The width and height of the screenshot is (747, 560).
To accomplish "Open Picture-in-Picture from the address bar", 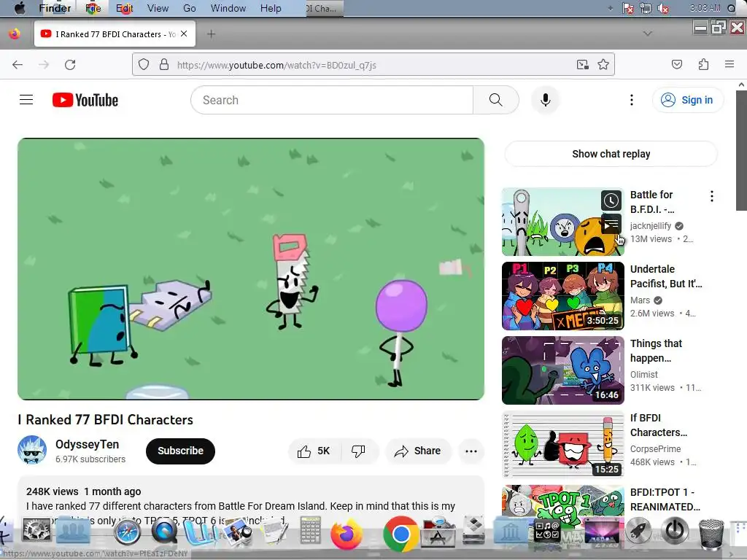I will pos(583,65).
